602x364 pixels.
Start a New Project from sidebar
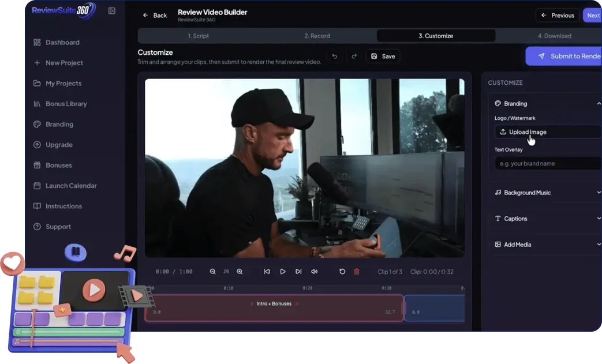click(58, 63)
